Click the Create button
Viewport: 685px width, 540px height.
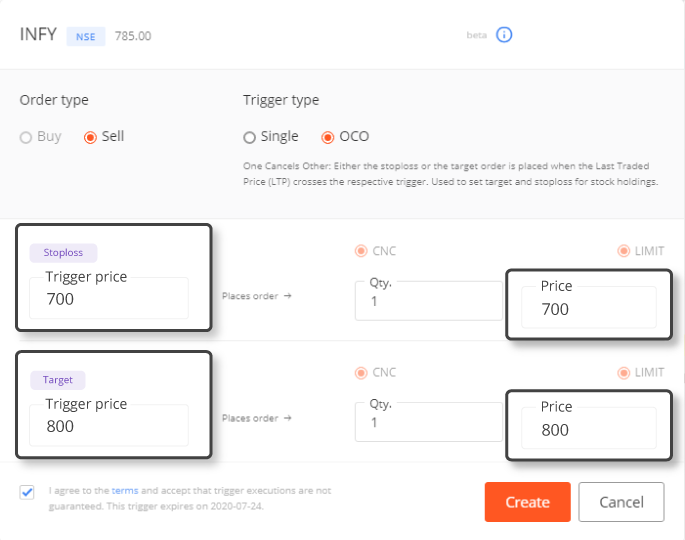pos(528,502)
